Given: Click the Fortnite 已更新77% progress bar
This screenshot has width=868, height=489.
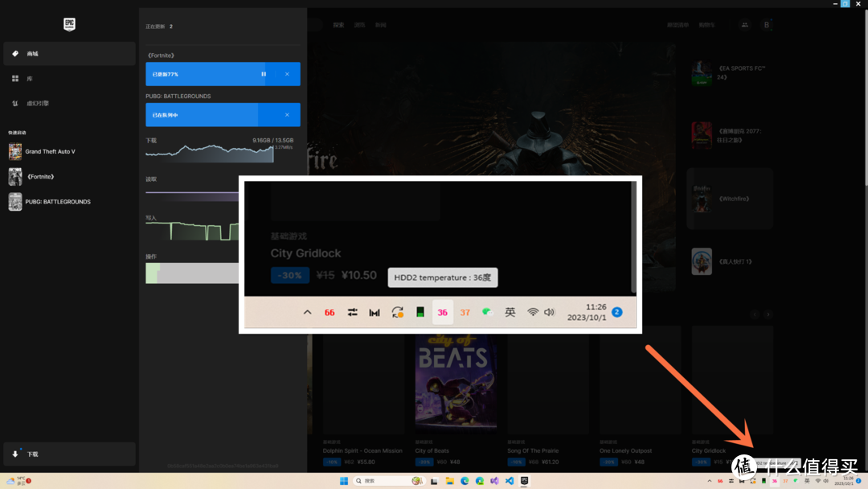Looking at the screenshot, I should (x=223, y=74).
